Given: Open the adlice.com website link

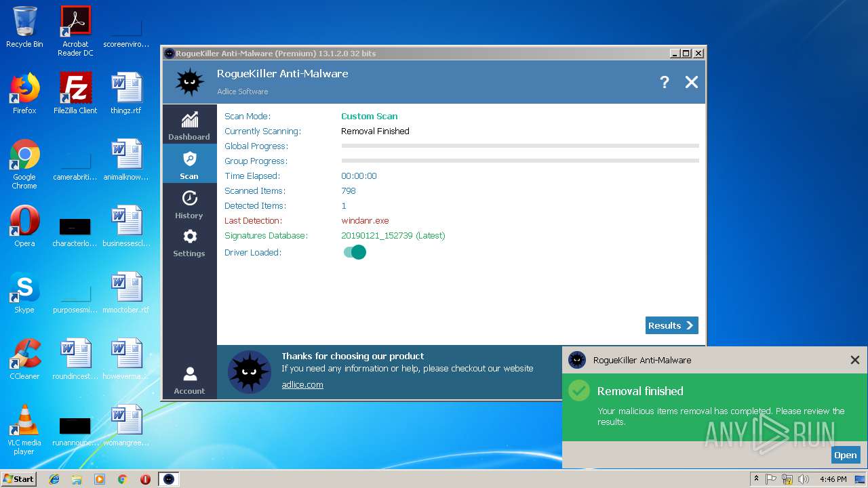Looking at the screenshot, I should click(302, 384).
